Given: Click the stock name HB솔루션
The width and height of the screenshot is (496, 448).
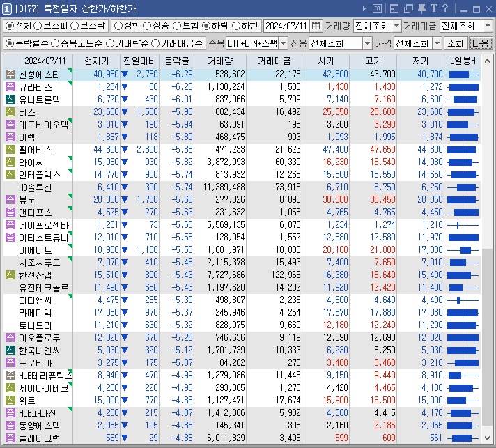Looking at the screenshot, I should click(x=35, y=187).
